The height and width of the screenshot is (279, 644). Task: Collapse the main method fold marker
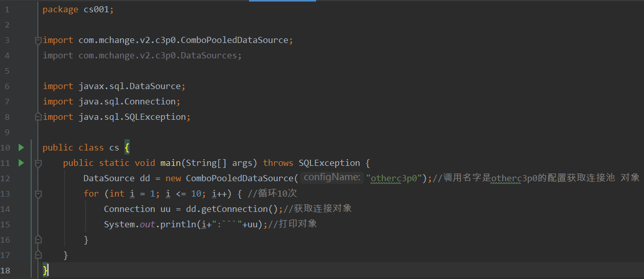(x=38, y=163)
